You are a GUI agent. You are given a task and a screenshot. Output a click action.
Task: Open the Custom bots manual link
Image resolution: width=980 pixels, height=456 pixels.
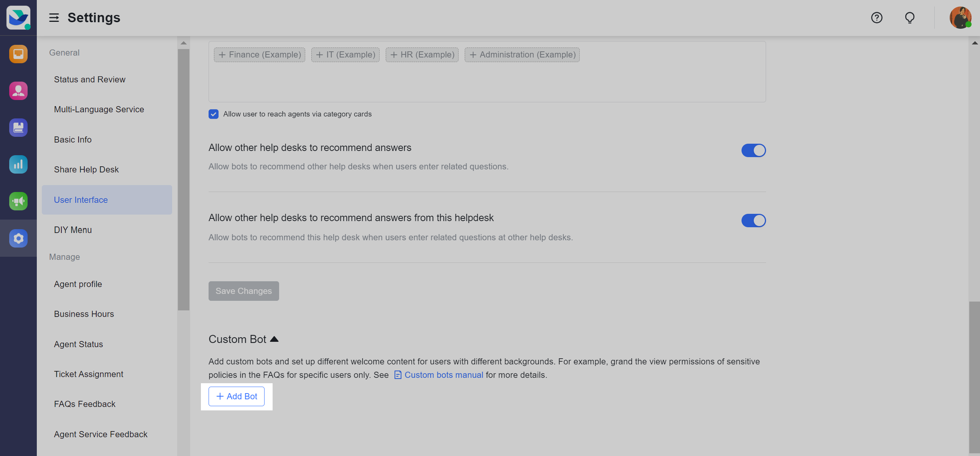[444, 375]
